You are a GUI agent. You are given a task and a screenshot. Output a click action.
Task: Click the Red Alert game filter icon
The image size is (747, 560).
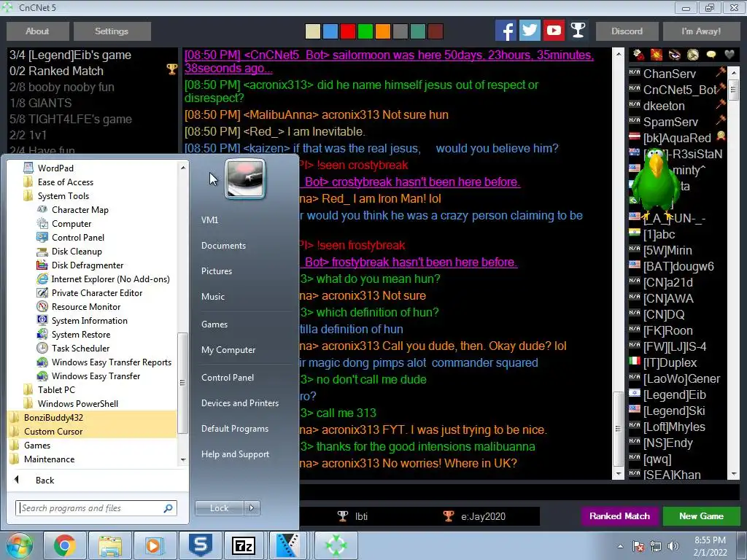[638, 55]
